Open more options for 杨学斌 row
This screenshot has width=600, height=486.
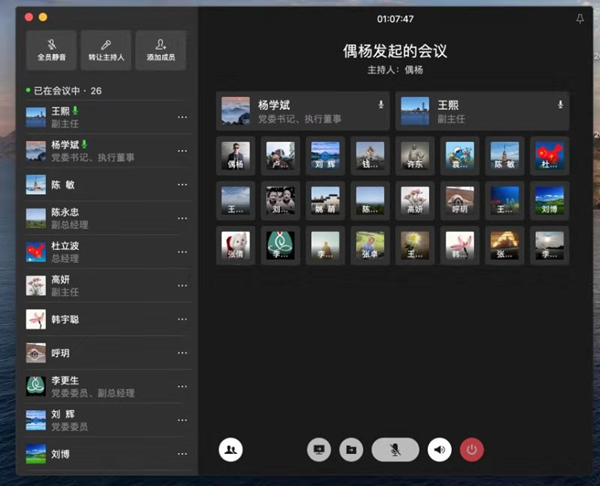point(183,151)
